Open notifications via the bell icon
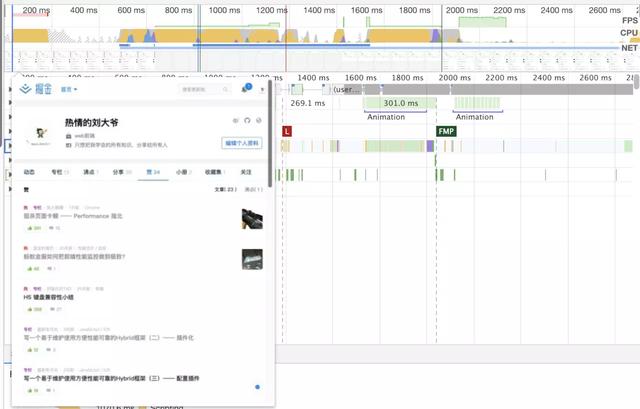This screenshot has width=640, height=409. [246, 88]
